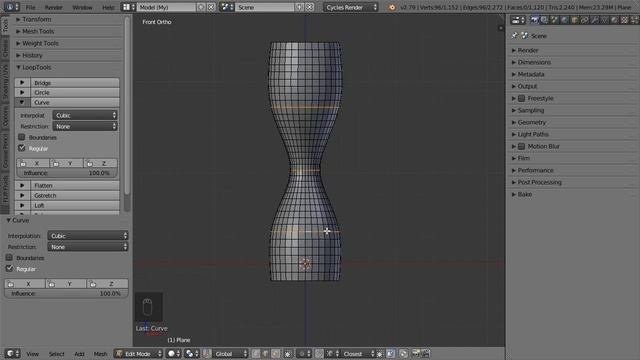Enable Boundaries in operator Curve panel
The width and height of the screenshot is (640, 360).
[9, 258]
